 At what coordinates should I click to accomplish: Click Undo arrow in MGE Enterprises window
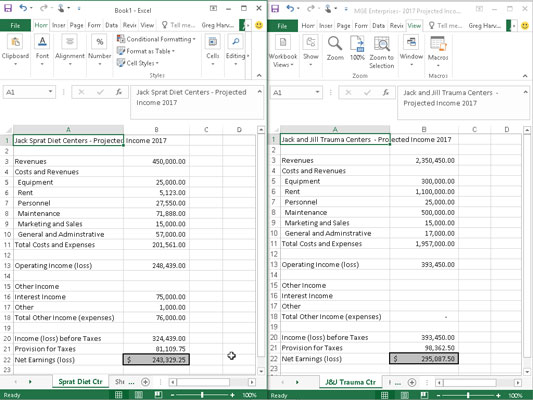click(290, 8)
